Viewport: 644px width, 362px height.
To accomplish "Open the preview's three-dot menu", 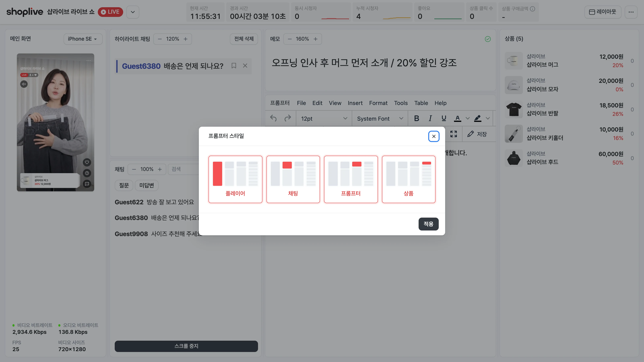I will [x=89, y=61].
